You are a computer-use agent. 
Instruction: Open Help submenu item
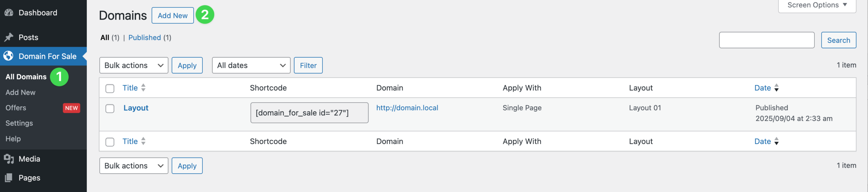pos(13,139)
